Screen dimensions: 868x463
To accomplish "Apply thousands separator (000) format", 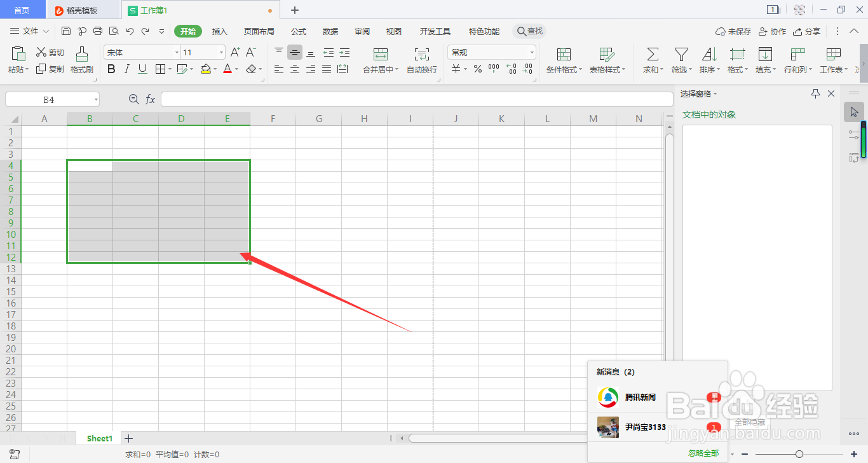I will [x=494, y=69].
